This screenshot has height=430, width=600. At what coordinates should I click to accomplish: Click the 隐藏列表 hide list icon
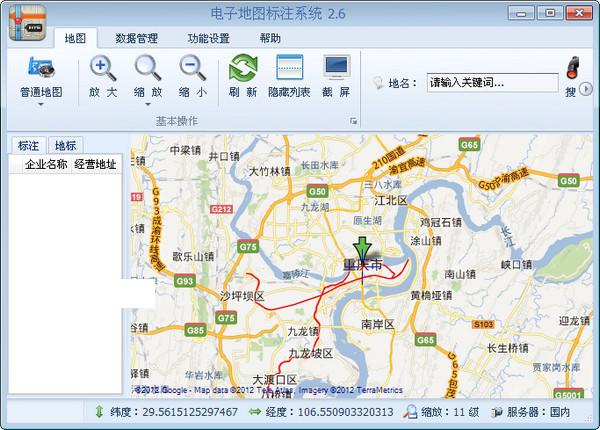[289, 69]
